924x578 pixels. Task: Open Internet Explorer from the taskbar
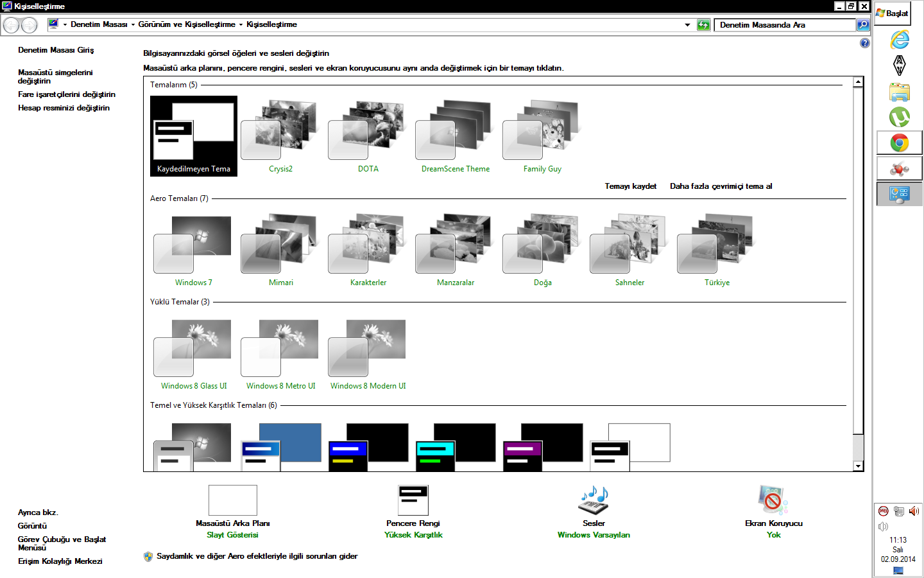pos(899,40)
